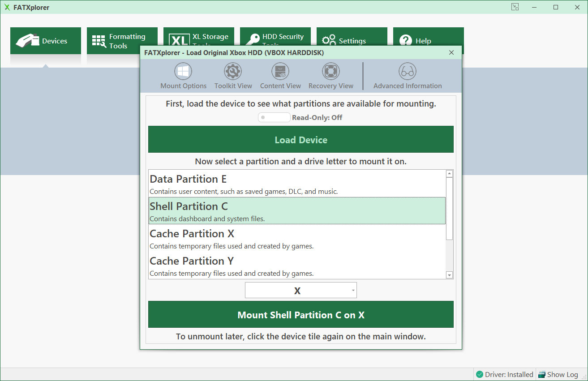Open the HDD Security tab
The image size is (588, 381).
[275, 37]
